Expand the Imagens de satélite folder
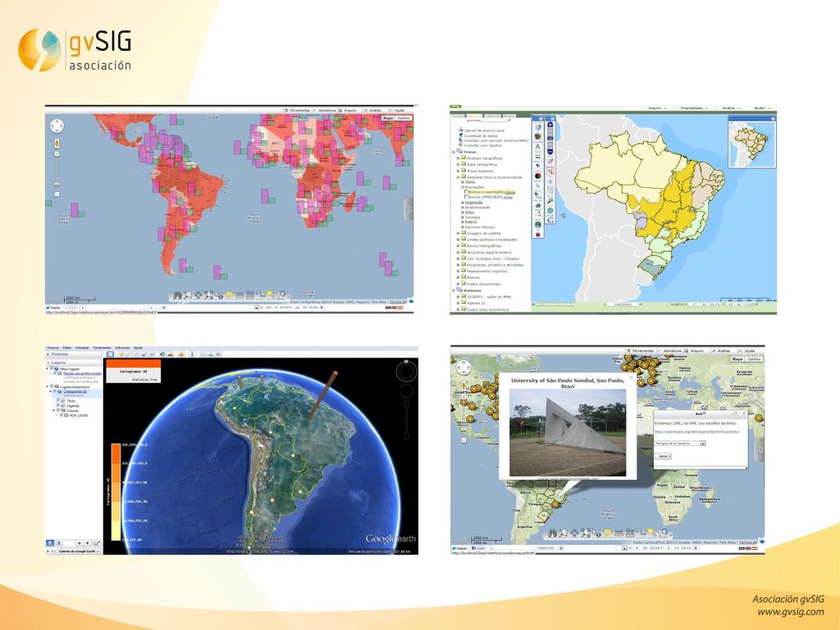Viewport: 840px width, 630px height. coord(458,233)
